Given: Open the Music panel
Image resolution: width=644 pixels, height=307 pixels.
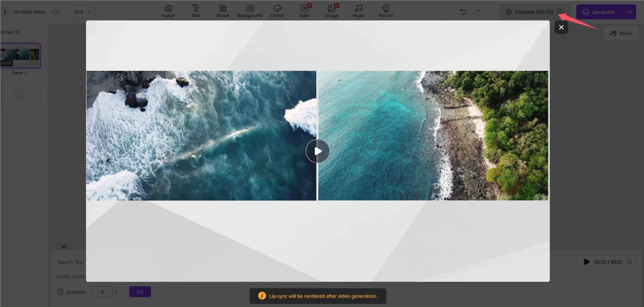Looking at the screenshot, I should click(358, 11).
